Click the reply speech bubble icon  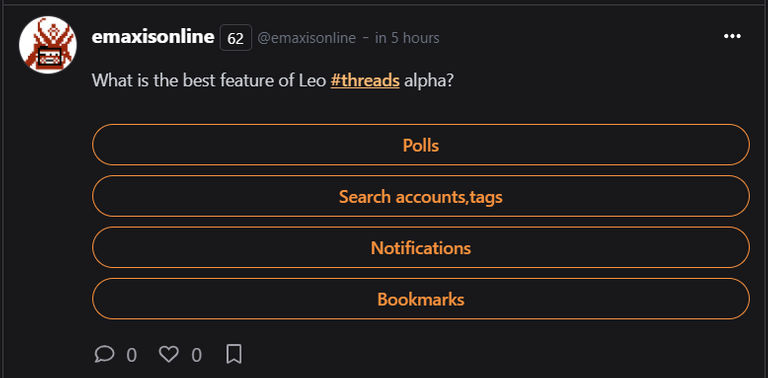point(104,354)
